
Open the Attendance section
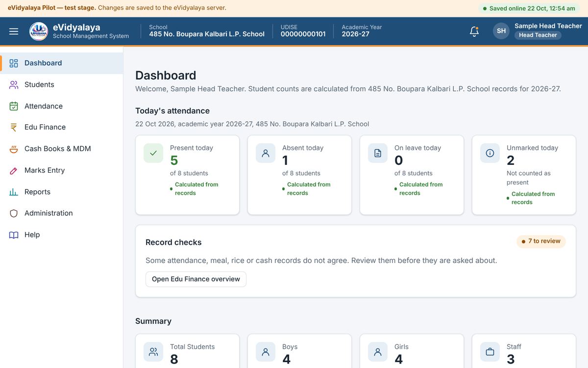62,106
